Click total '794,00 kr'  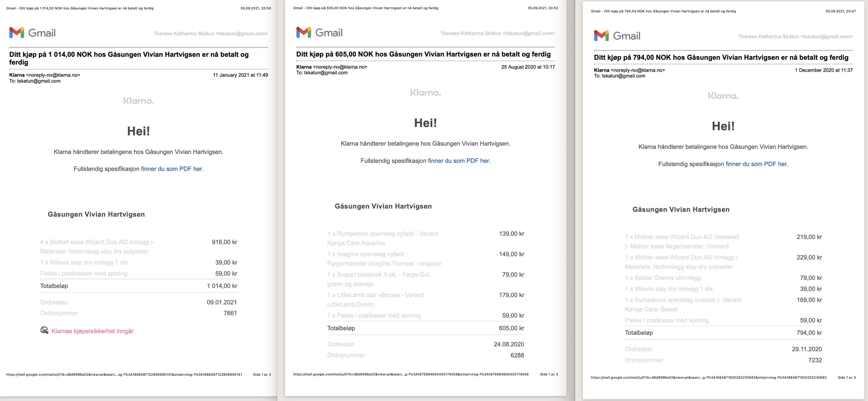tap(809, 333)
